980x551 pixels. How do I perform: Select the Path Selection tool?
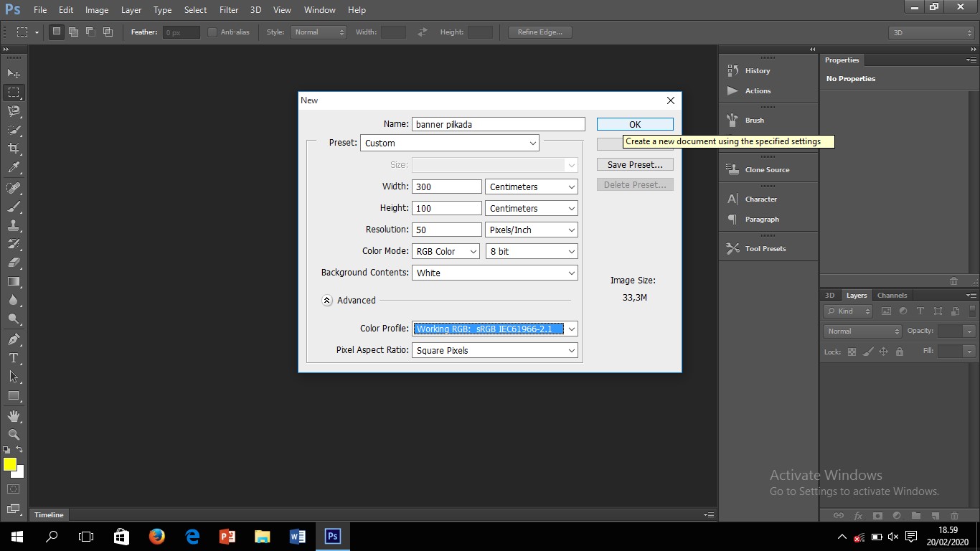click(x=14, y=376)
